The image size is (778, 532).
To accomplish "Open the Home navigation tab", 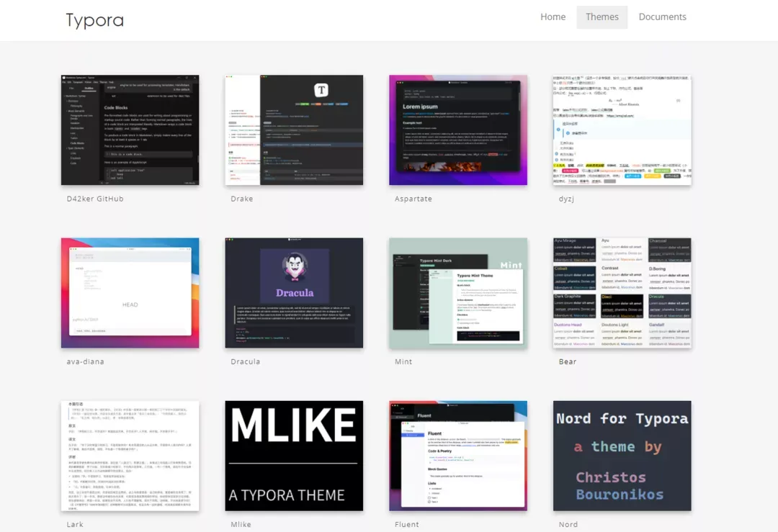I will coord(553,17).
